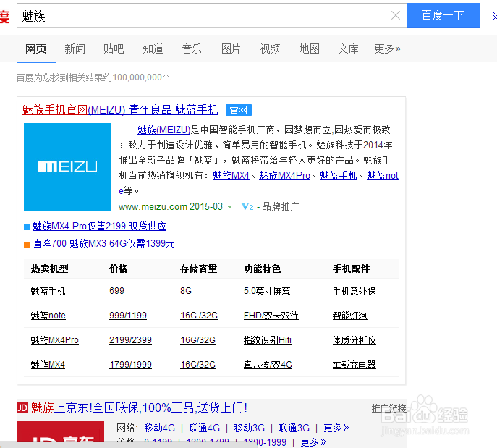This screenshot has width=497, height=448.
Task: Open 直降700 魅族MX3 64G仅需1399元 link
Action: [x=103, y=243]
